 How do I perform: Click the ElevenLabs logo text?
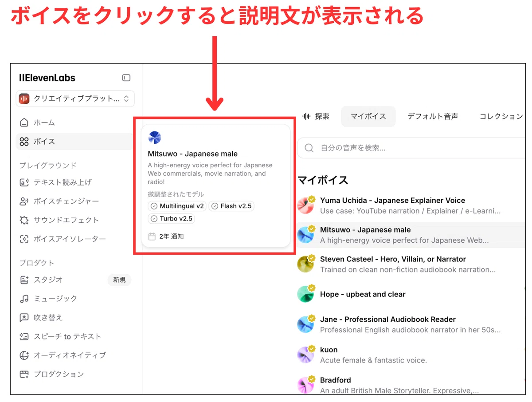click(x=47, y=78)
